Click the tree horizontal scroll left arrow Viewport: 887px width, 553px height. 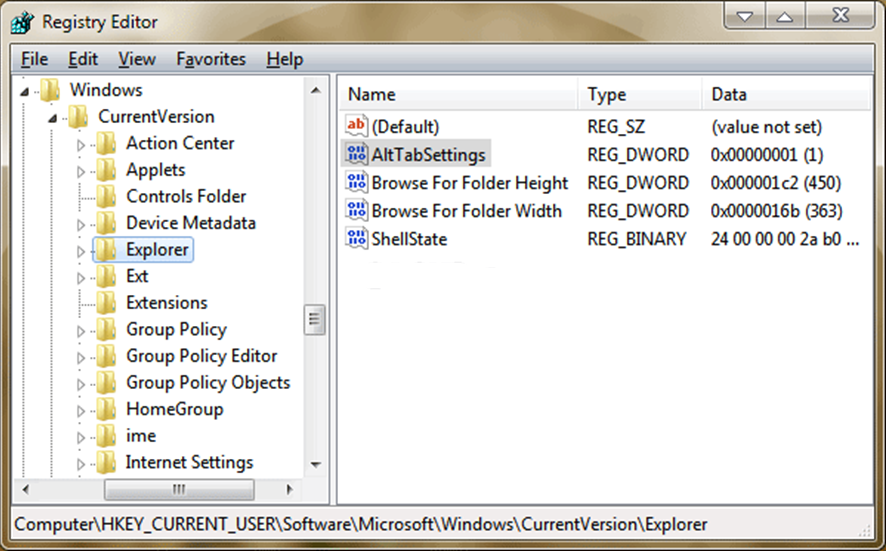coord(25,489)
